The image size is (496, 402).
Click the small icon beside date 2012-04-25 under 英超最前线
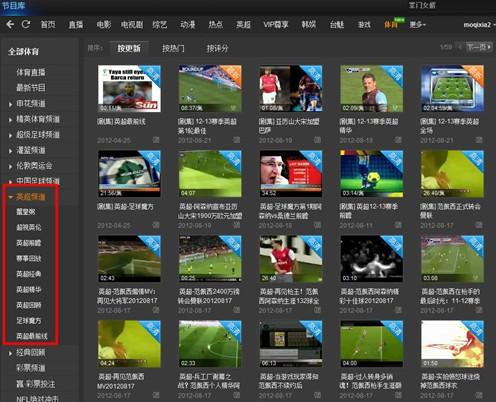[x=156, y=140]
